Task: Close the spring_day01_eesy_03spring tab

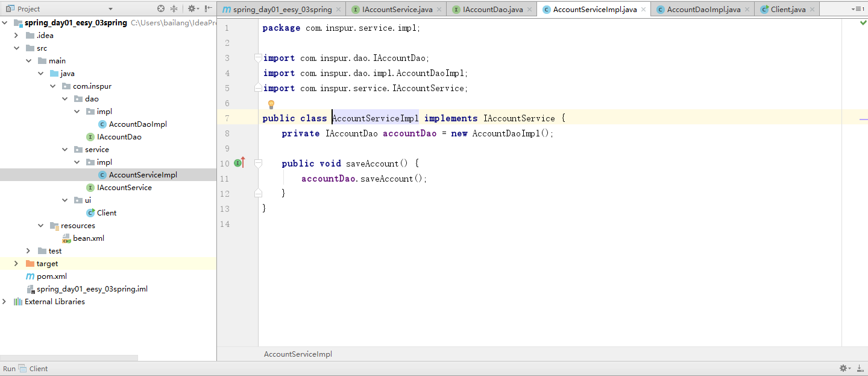Action: [338, 10]
